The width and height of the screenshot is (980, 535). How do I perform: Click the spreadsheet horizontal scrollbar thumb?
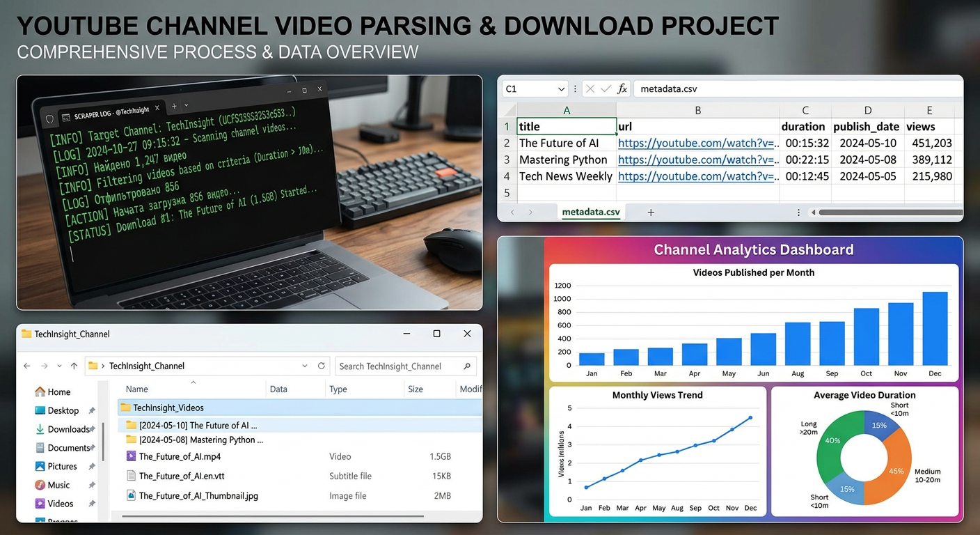pos(891,212)
